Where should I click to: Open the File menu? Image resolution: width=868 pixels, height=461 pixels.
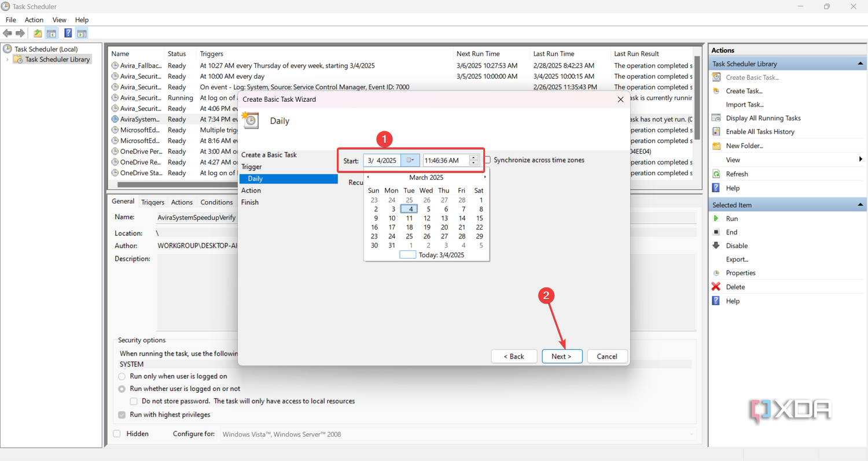(x=10, y=20)
